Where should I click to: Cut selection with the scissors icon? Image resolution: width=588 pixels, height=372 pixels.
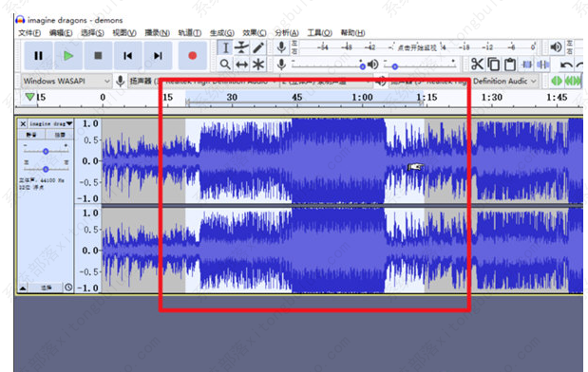477,65
